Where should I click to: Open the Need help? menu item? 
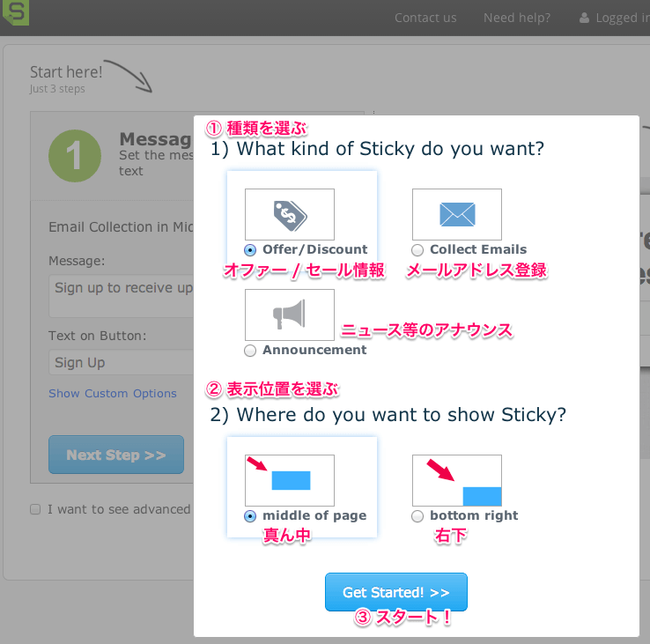517,18
